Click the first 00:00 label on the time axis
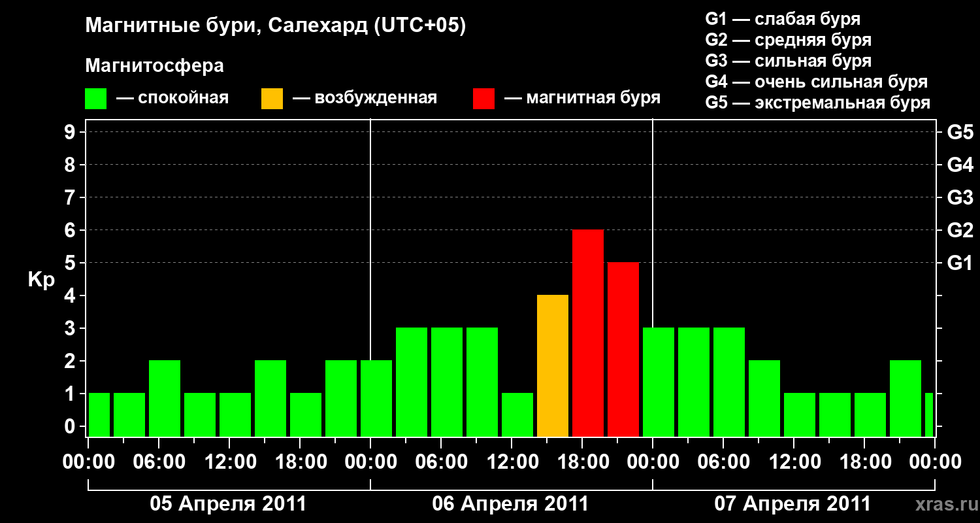The image size is (980, 523). pos(88,462)
